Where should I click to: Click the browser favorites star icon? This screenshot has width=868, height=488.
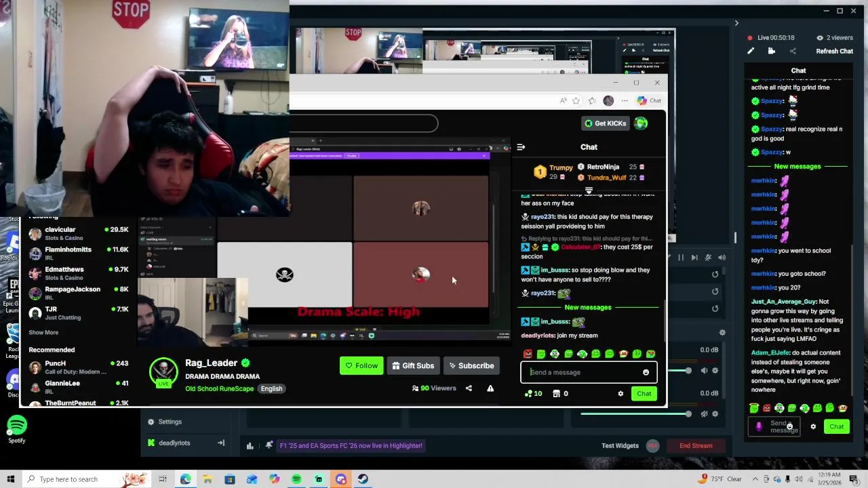tap(576, 101)
